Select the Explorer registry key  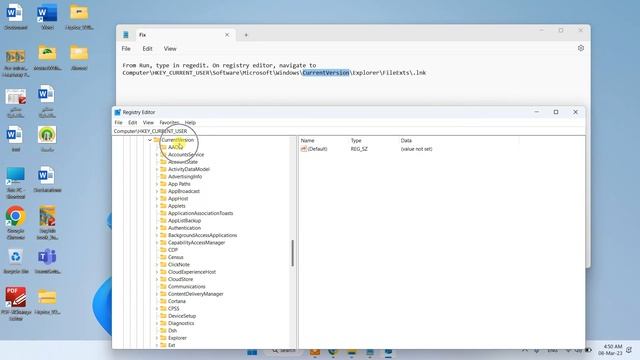(177, 338)
